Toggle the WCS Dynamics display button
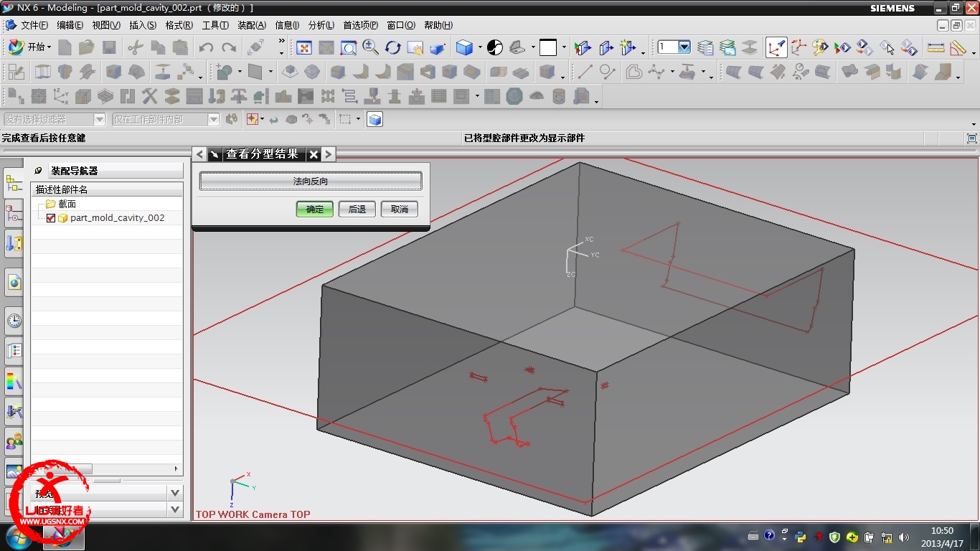Image resolution: width=980 pixels, height=551 pixels. [x=776, y=47]
